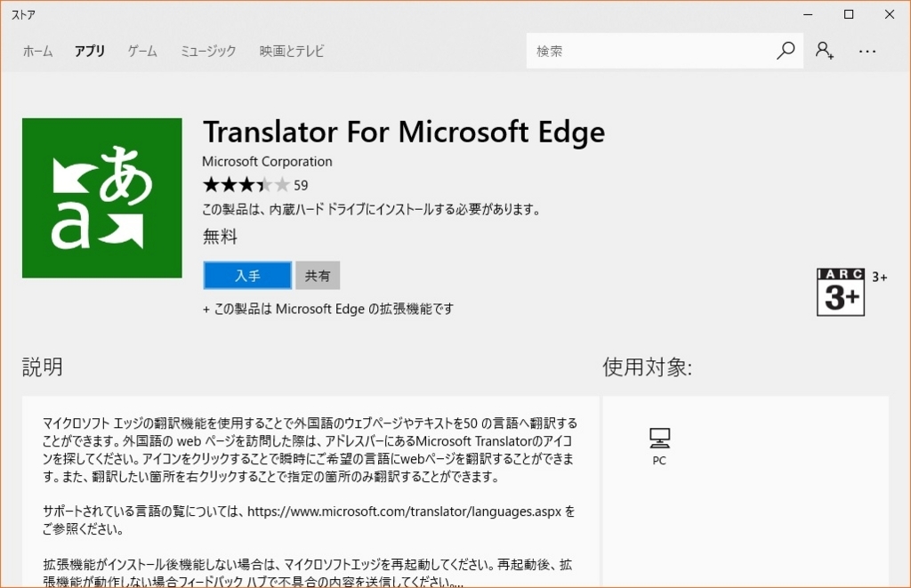The height and width of the screenshot is (588, 911).
Task: Click the ストア icon in the title bar
Action: (22, 14)
